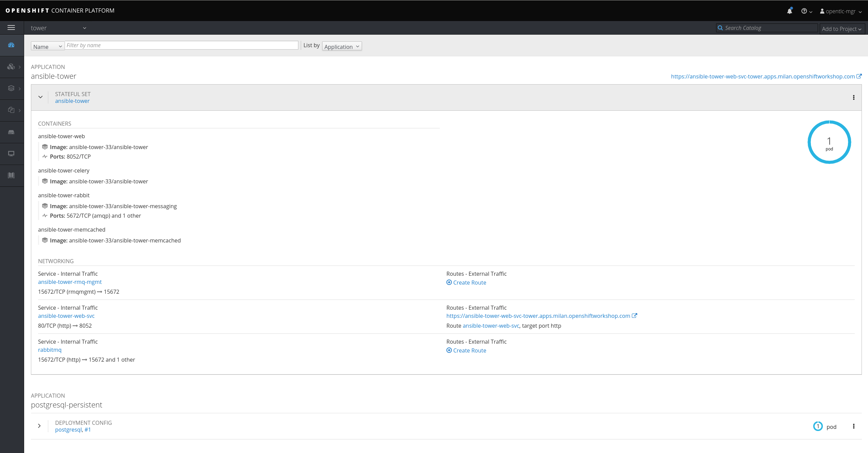Open the ansible-tower stateful set kebab menu
The width and height of the screenshot is (868, 453).
point(853,98)
